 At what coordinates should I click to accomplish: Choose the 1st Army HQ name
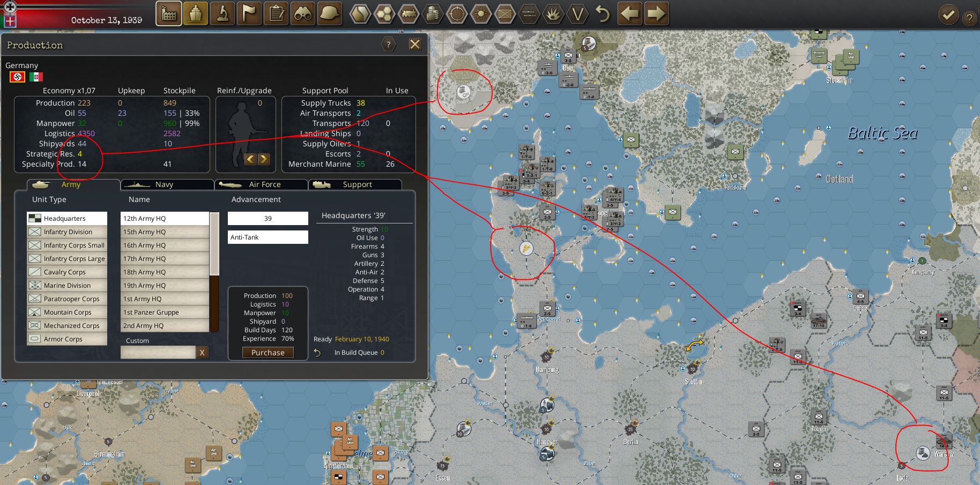[165, 299]
